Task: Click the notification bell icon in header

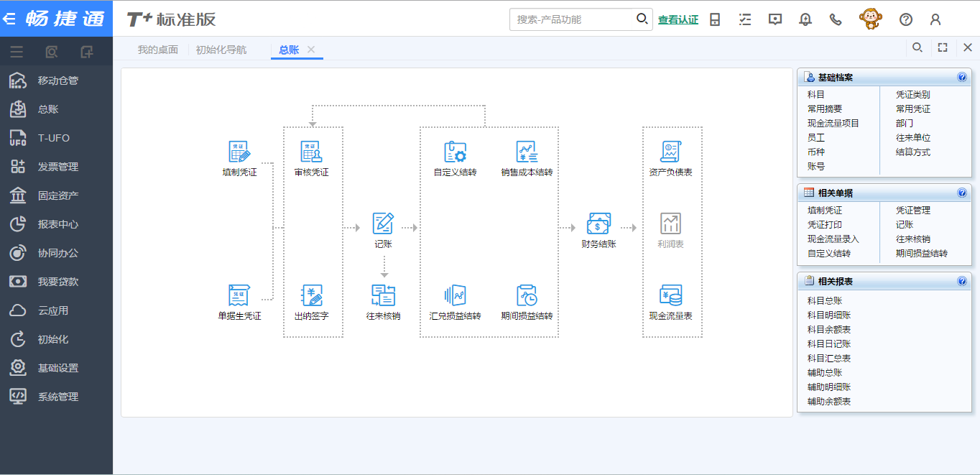Action: tap(805, 19)
